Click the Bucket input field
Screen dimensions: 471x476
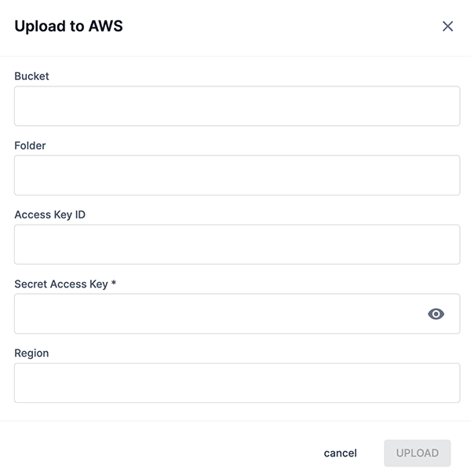[236, 106]
